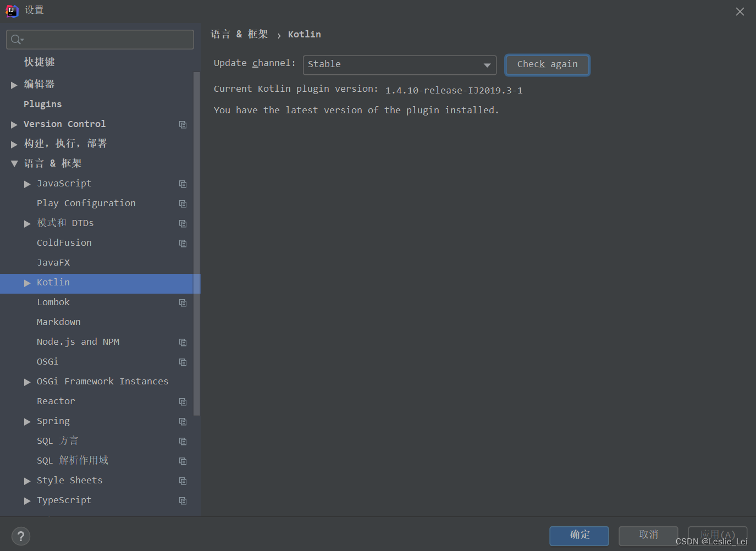Image resolution: width=756 pixels, height=551 pixels.
Task: Select Markdown settings page
Action: click(x=59, y=322)
